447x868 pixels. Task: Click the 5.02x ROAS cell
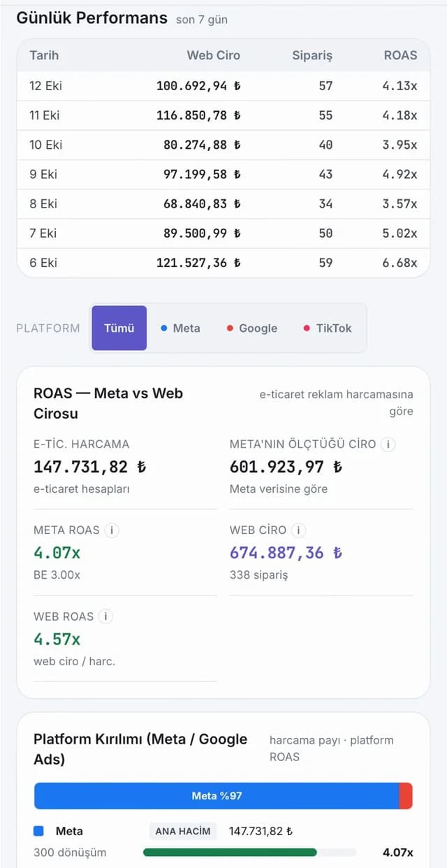tap(400, 233)
